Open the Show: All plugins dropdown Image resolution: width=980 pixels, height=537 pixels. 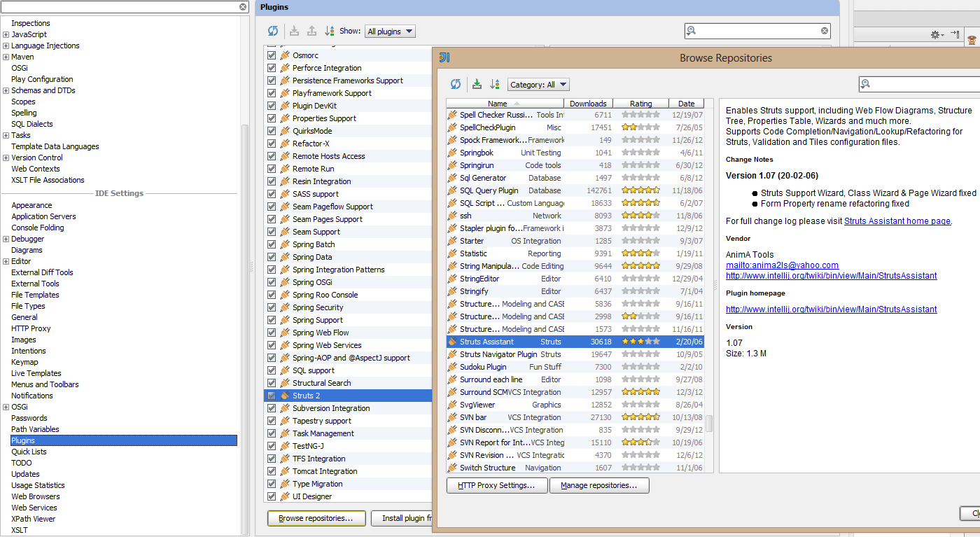pos(390,32)
